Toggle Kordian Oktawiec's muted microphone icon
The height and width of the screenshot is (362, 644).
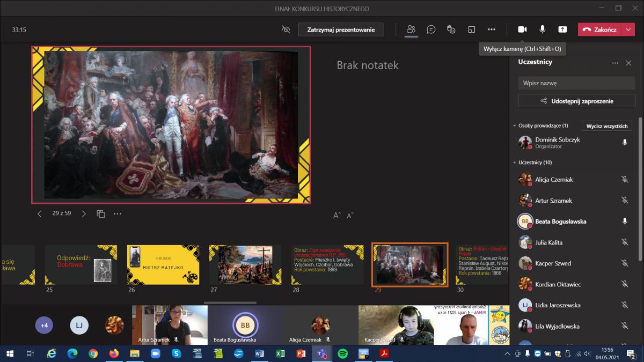click(x=625, y=284)
